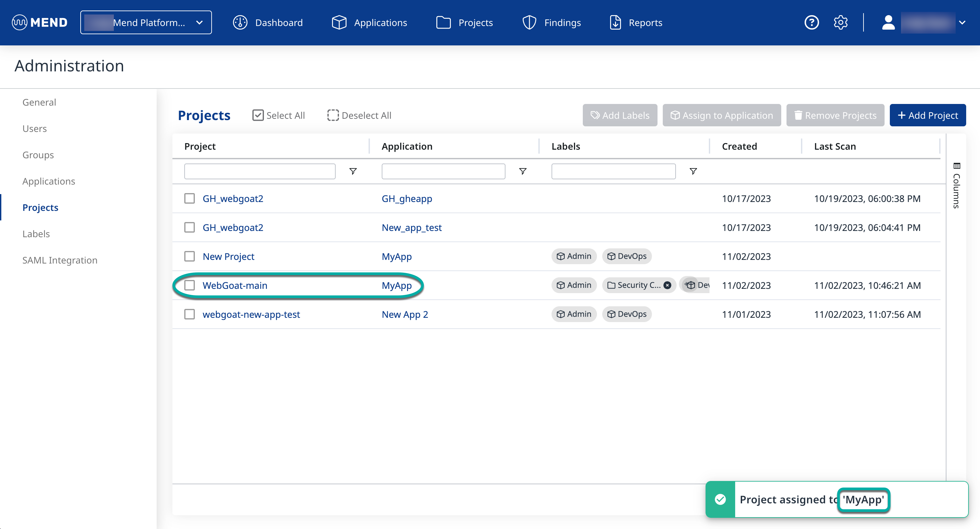Click the Add Project button
The height and width of the screenshot is (529, 980).
pyautogui.click(x=927, y=115)
